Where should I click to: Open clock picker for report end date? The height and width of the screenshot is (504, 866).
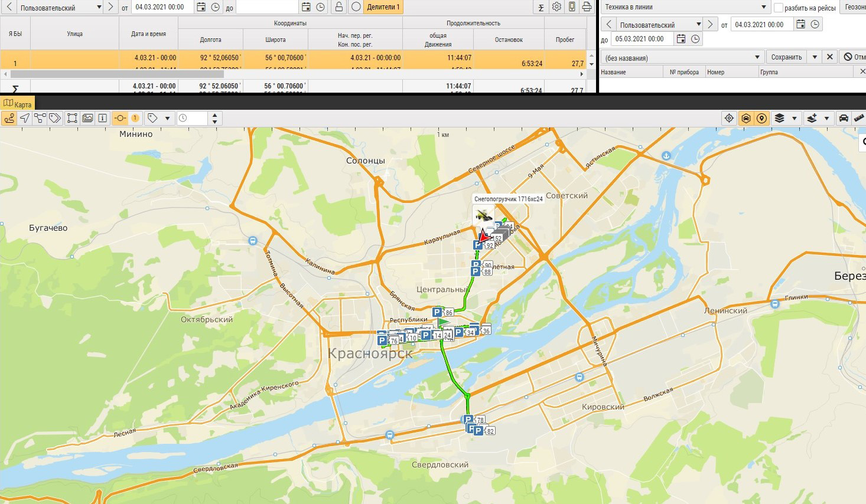320,7
